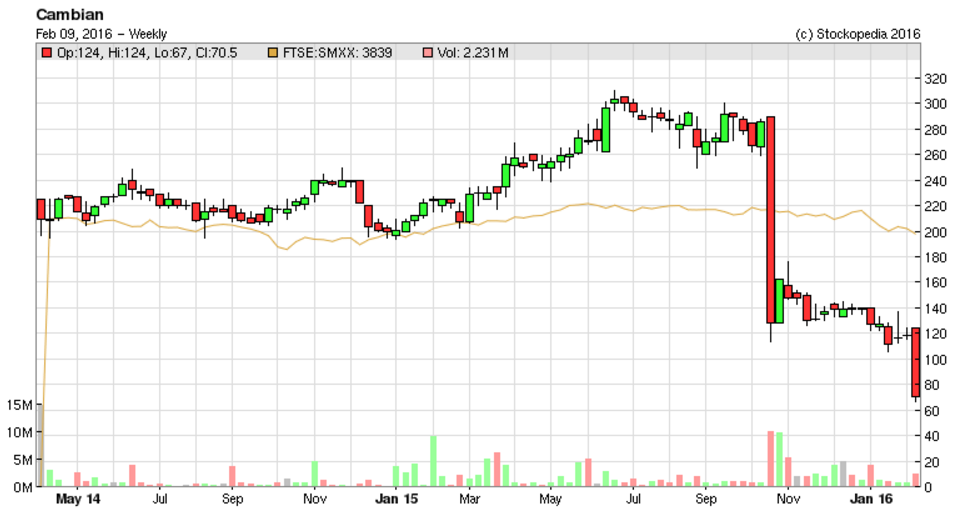Click 'Mar' x-axis label

point(469,499)
